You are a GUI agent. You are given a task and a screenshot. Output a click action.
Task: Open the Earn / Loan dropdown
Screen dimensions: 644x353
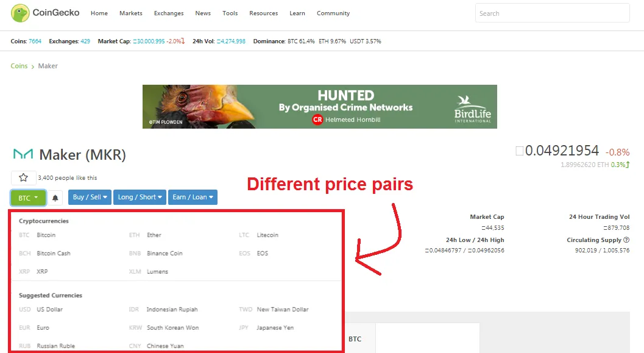tap(193, 197)
